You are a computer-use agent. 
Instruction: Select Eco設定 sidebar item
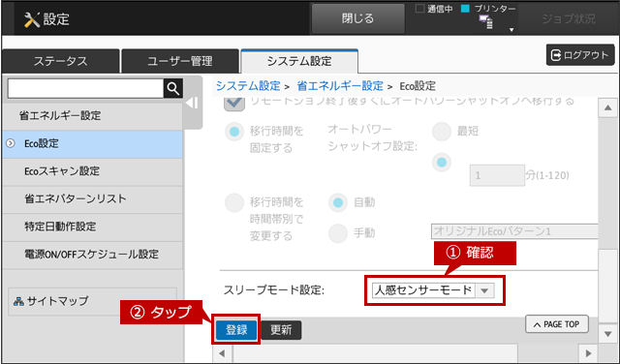point(93,143)
